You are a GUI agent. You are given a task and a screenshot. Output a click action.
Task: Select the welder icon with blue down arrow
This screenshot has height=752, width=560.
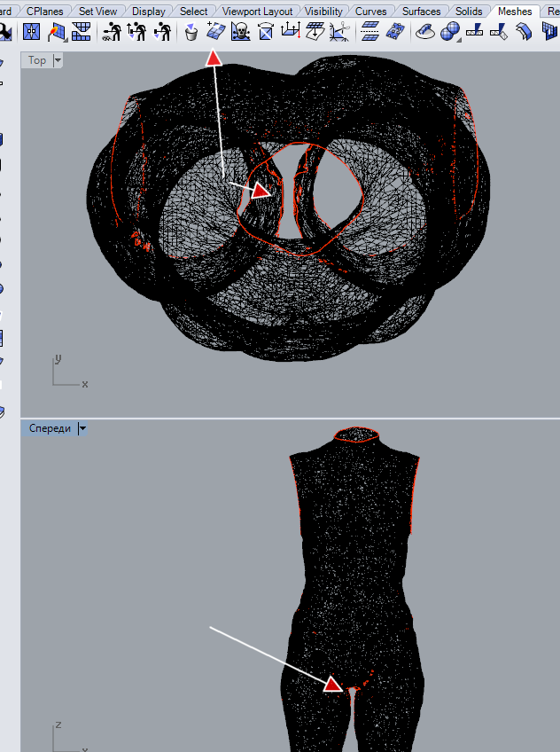point(161,32)
